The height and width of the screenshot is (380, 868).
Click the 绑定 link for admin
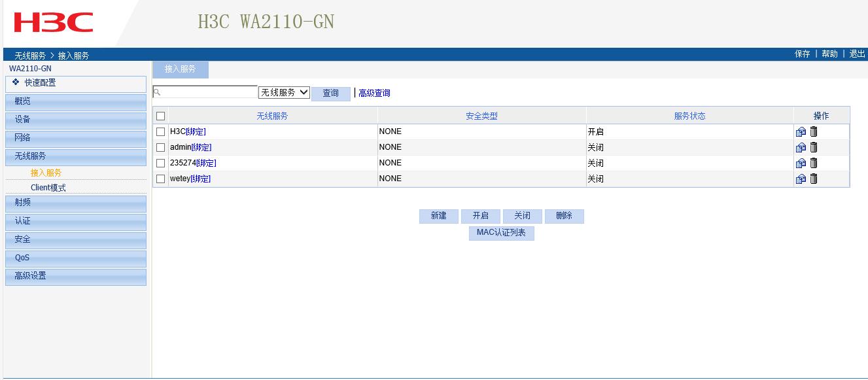click(x=201, y=147)
